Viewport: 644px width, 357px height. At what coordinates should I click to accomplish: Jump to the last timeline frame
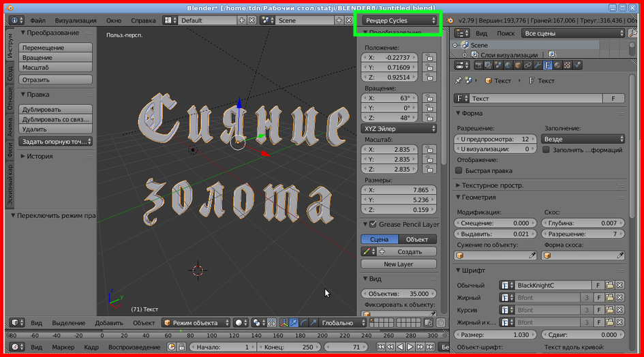pyautogui.click(x=430, y=347)
